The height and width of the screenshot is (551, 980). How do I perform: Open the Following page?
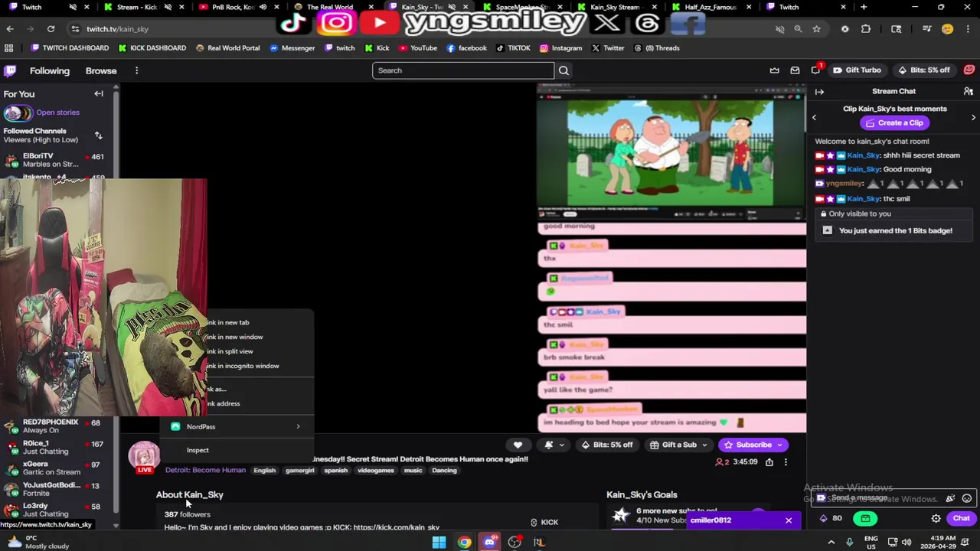coord(50,70)
